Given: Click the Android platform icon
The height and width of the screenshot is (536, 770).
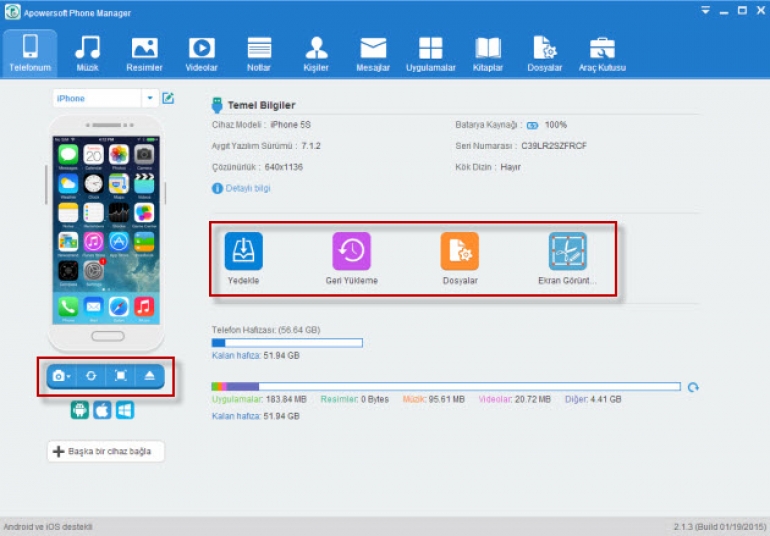Looking at the screenshot, I should (x=80, y=410).
